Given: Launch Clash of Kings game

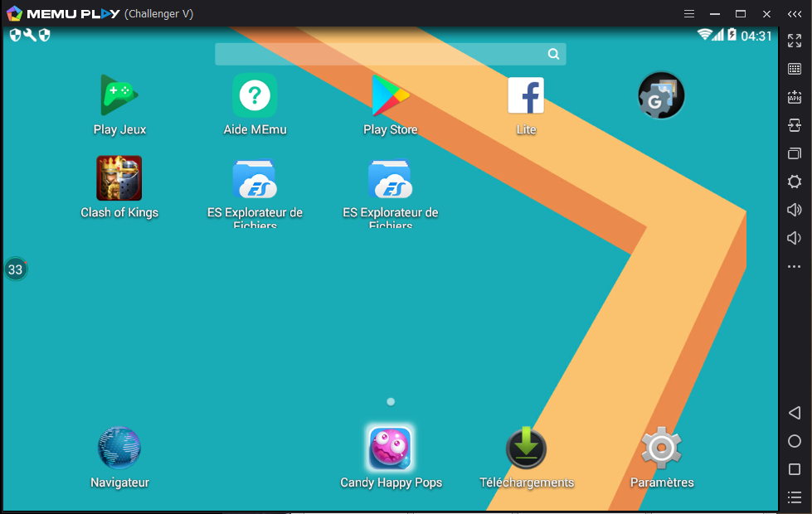Looking at the screenshot, I should (119, 178).
